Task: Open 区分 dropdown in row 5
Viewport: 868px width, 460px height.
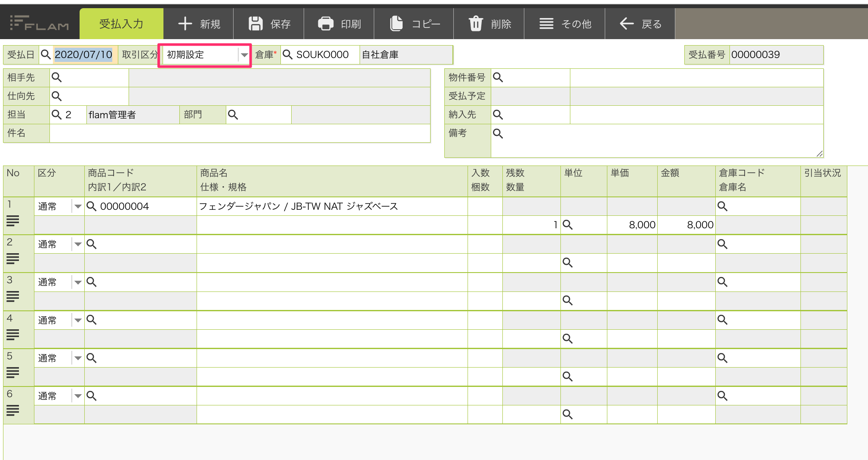Action: [78, 358]
